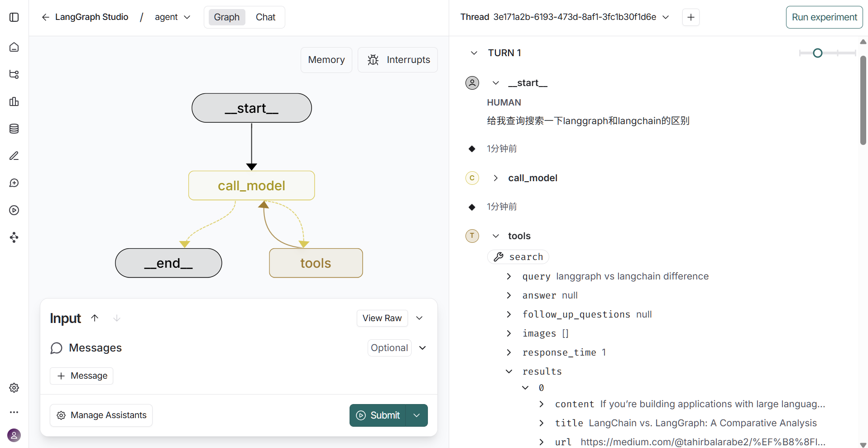
Task: Select the __end__ graph node
Action: click(x=168, y=263)
